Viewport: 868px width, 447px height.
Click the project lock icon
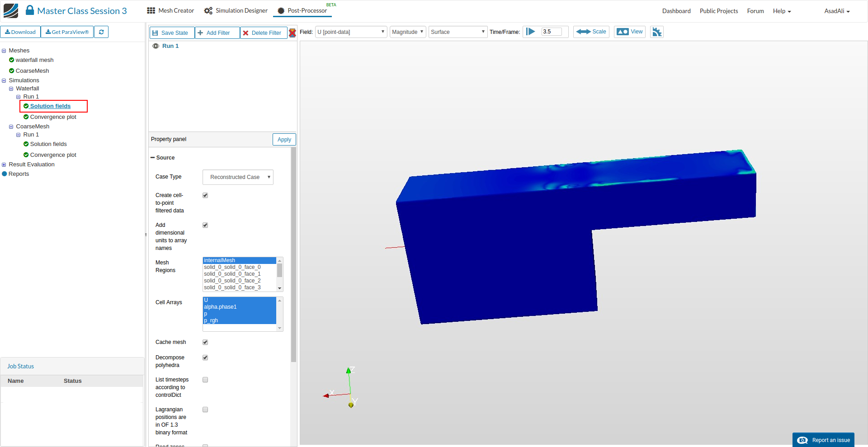[x=30, y=10]
